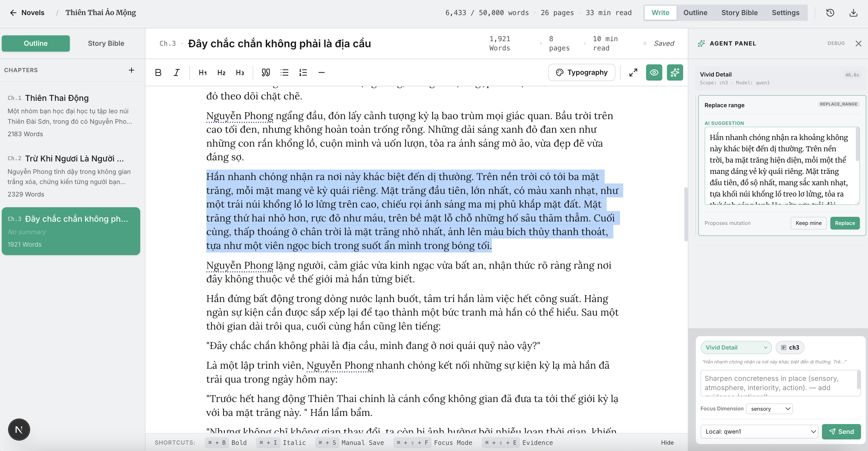Viewport: 868px width, 451px height.
Task: Open the Local: qwen1 model dropdown
Action: coord(759,432)
